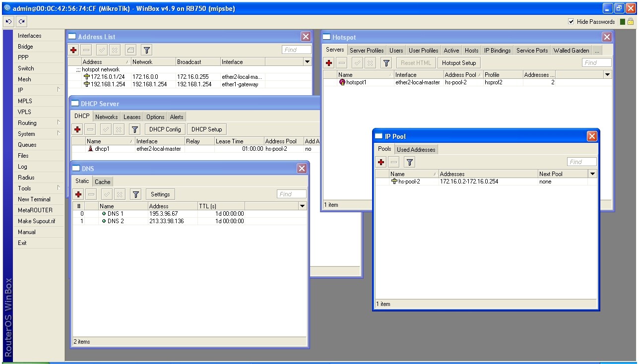This screenshot has width=639, height=364.
Task: Add a static DNS entry with the plus icon
Action: 78,194
